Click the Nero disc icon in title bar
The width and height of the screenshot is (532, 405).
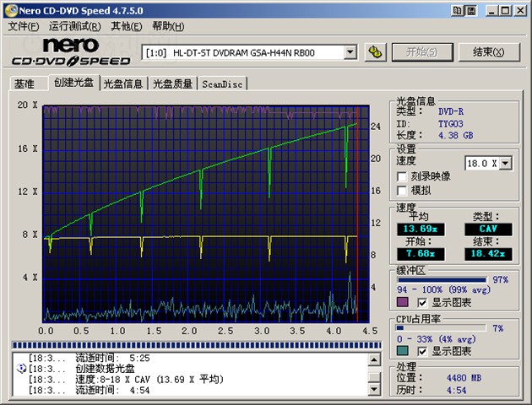click(x=11, y=10)
